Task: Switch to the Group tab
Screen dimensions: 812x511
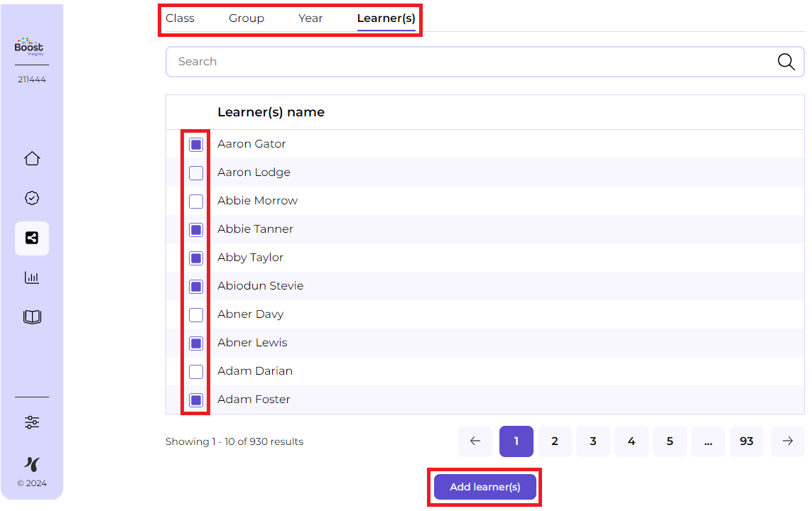Action: [x=247, y=18]
